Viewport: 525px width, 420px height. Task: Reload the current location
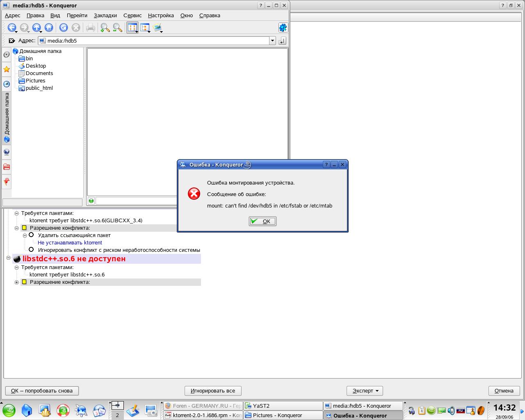click(x=64, y=27)
